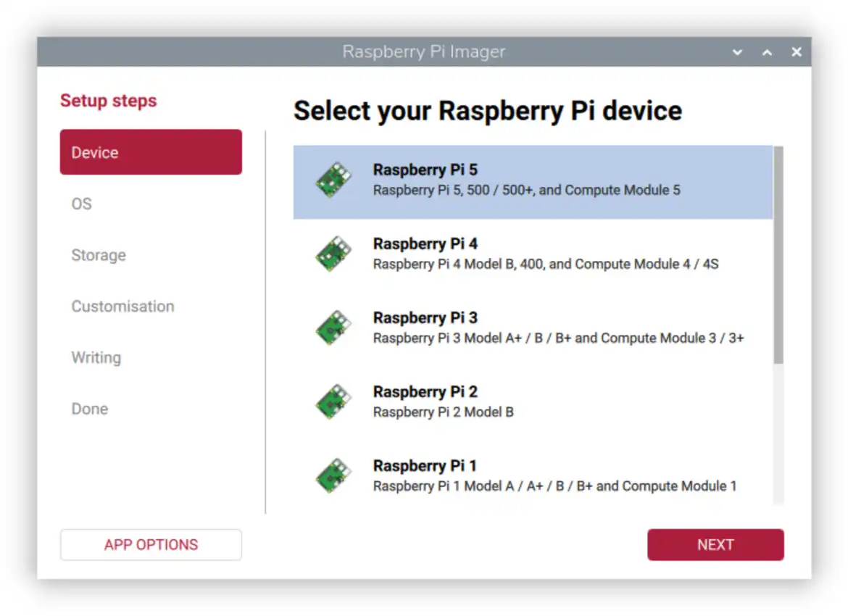Go to the OS setup step

click(x=82, y=204)
